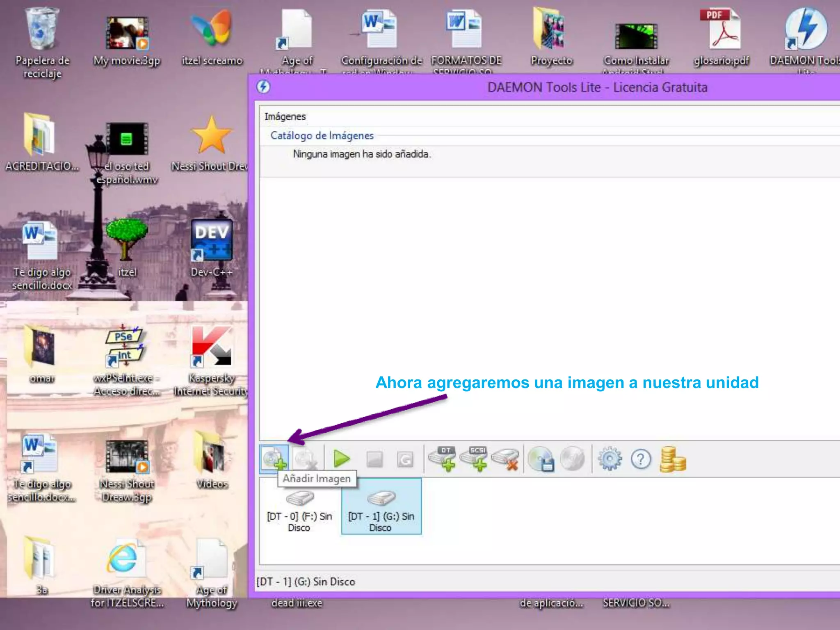Open help question mark icon
The image size is (840, 630).
(x=641, y=459)
